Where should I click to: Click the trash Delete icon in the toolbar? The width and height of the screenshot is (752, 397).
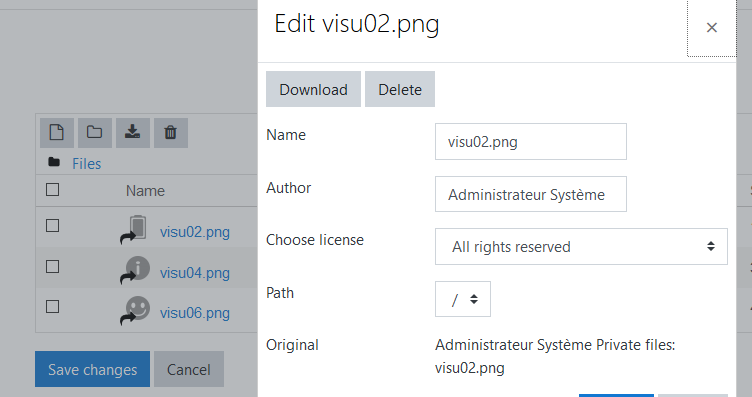[170, 132]
